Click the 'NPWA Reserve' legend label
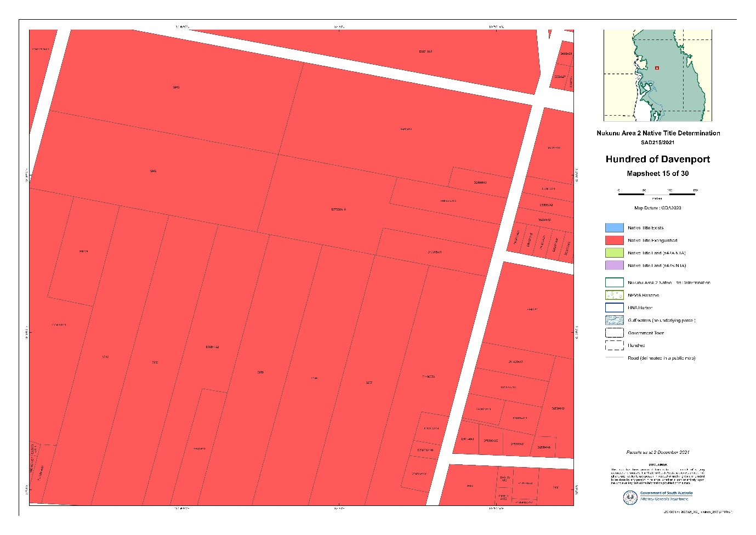Image resolution: width=756 pixels, height=535 pixels. [x=644, y=295]
